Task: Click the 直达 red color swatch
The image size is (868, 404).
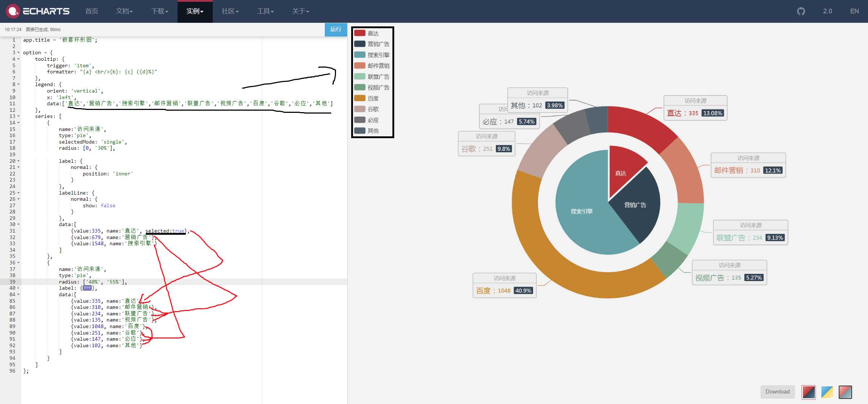Action: click(359, 33)
